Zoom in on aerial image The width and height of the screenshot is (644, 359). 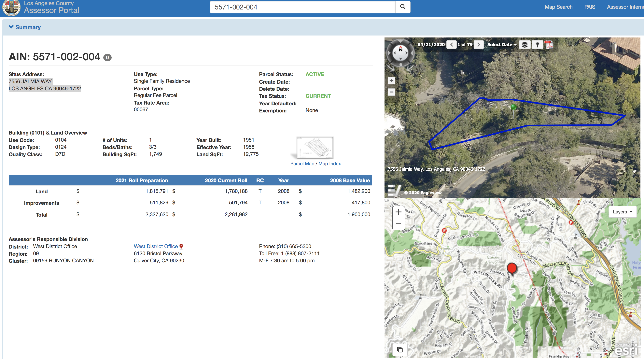391,80
